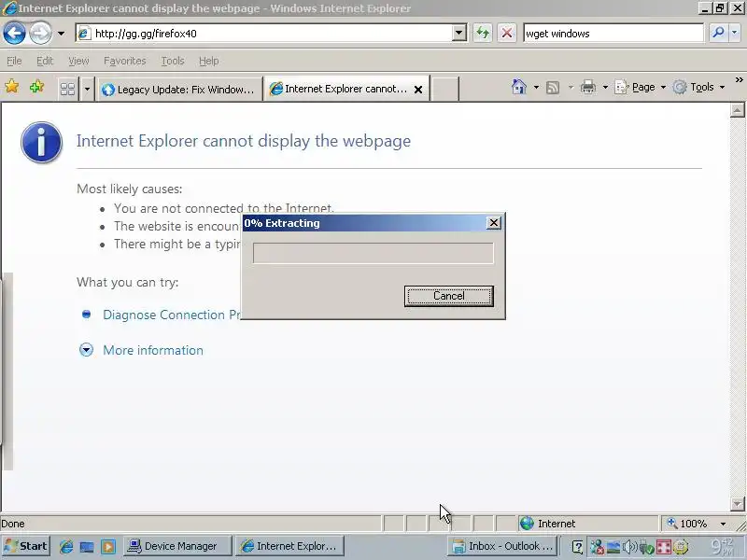Click Add to Favorites star-plus icon
This screenshot has width=747, height=560.
tap(36, 87)
